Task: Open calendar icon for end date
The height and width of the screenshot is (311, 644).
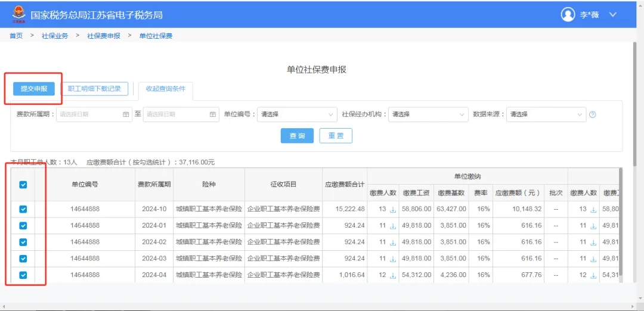Action: click(213, 114)
